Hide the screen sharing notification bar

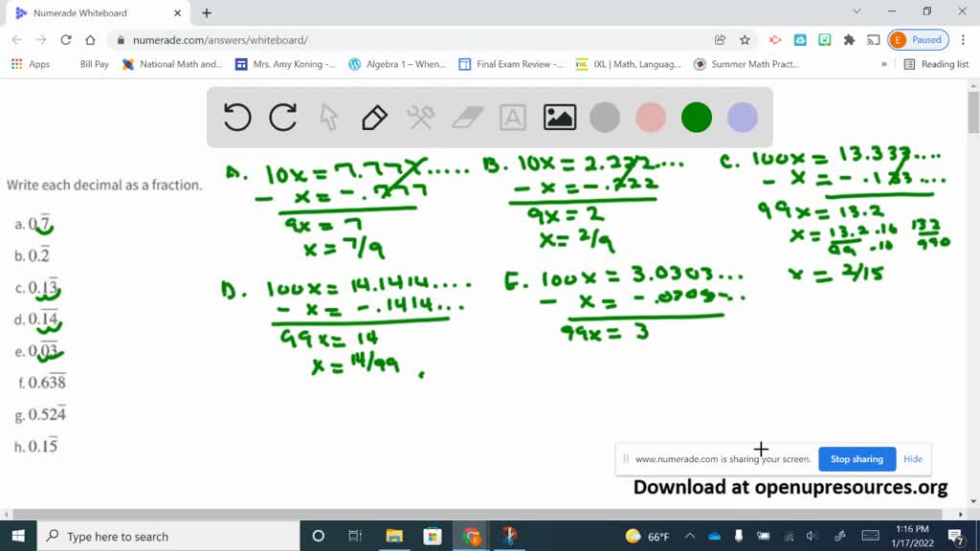click(x=913, y=459)
